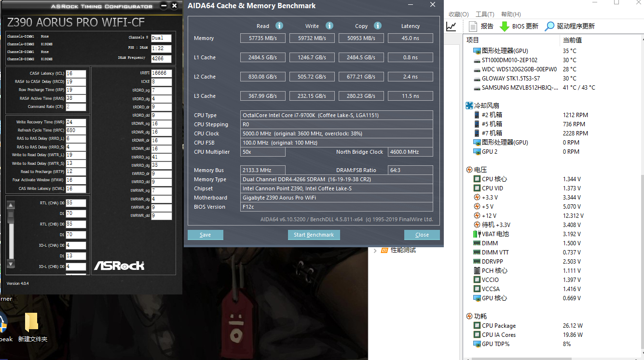Click the 冷却风扇 section fan icon
Viewport: 644px width, 360px height.
(469, 106)
